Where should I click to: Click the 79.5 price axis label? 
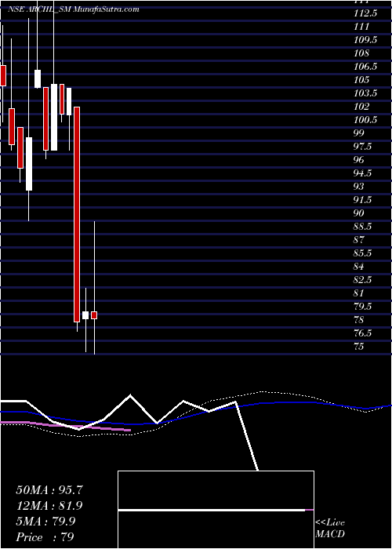(x=362, y=307)
